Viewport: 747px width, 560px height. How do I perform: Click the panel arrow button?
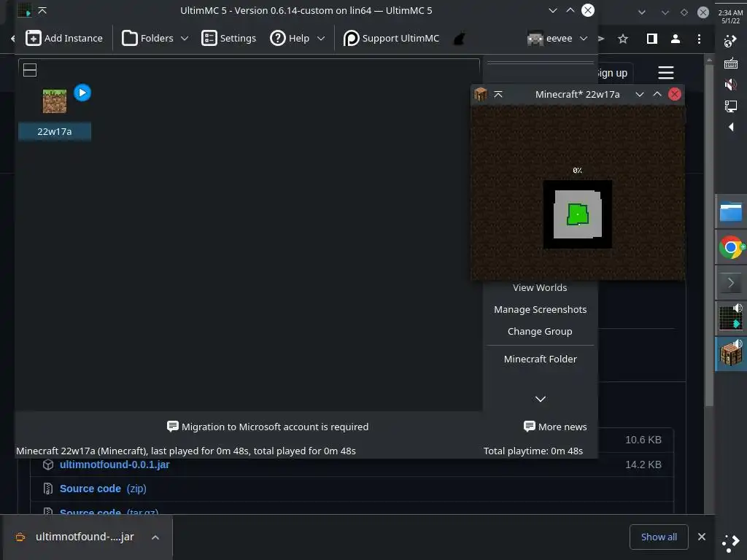point(730,283)
